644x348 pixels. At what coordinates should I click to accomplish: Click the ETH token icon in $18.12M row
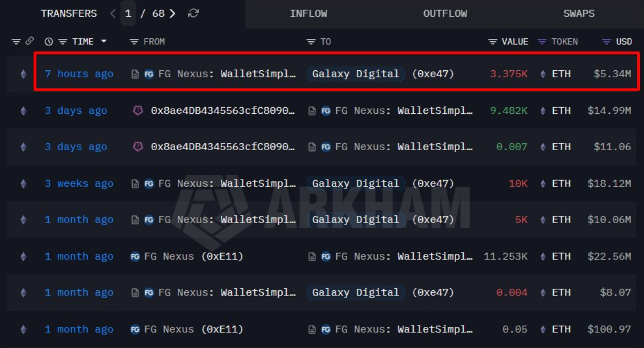pyautogui.click(x=543, y=184)
